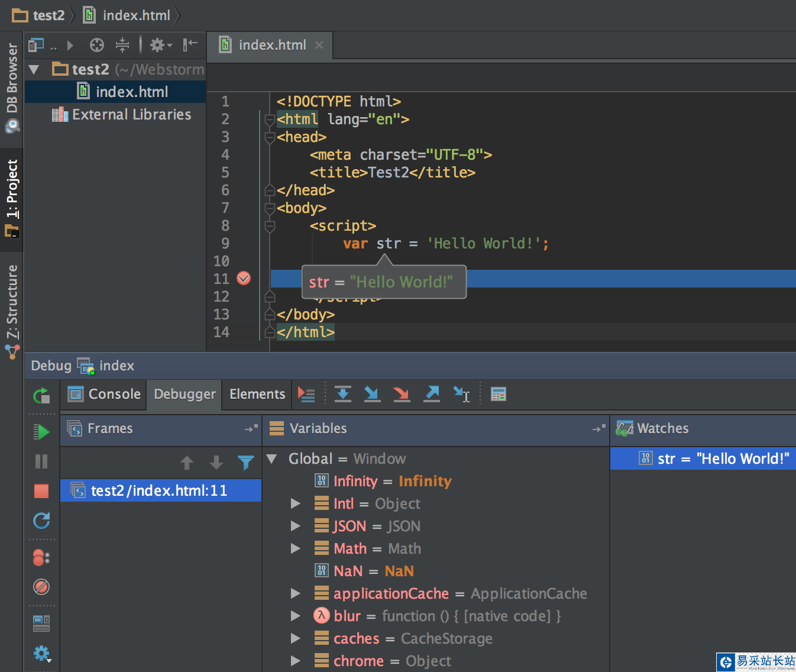Screen dimensions: 796x672
Task: Fold the head tag on line 3
Action: (270, 138)
